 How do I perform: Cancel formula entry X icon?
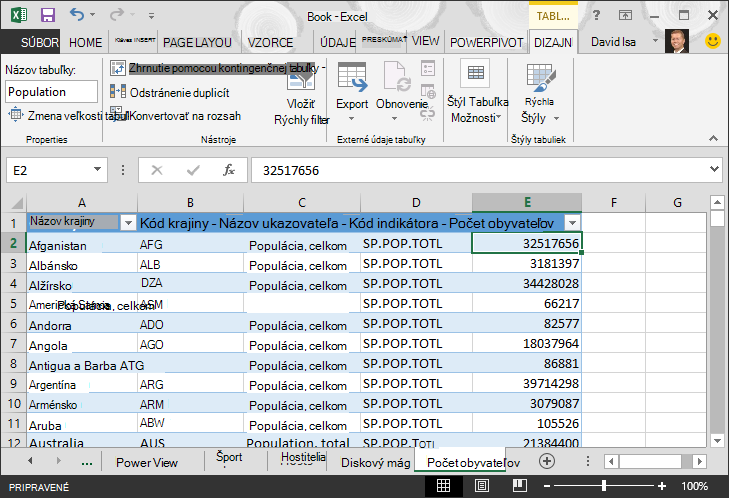pyautogui.click(x=157, y=170)
